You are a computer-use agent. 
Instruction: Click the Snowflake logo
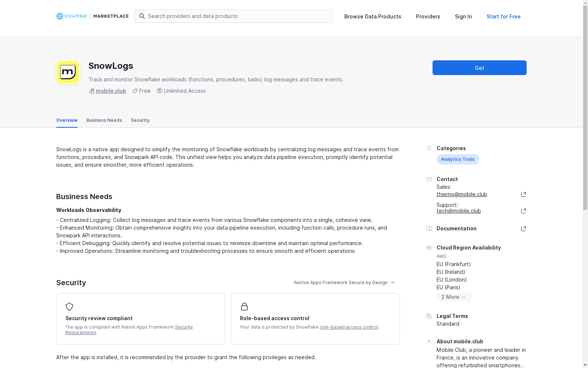click(72, 16)
